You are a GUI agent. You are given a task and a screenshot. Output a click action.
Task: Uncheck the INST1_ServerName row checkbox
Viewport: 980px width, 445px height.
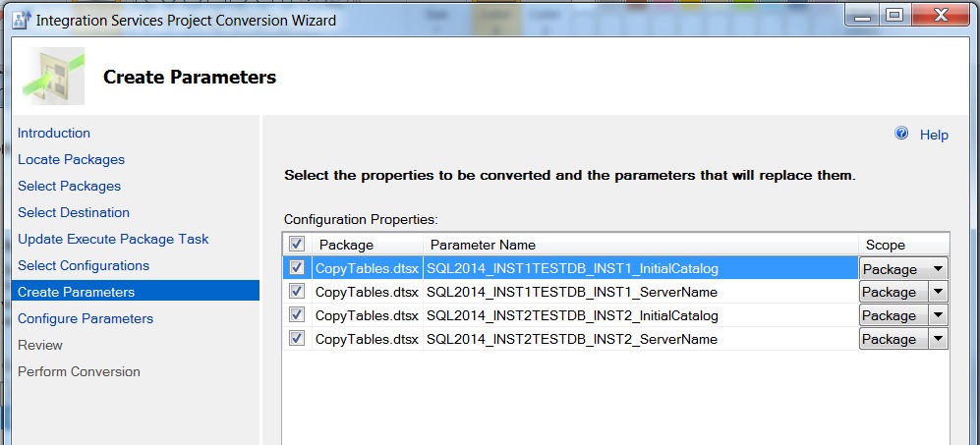[297, 292]
